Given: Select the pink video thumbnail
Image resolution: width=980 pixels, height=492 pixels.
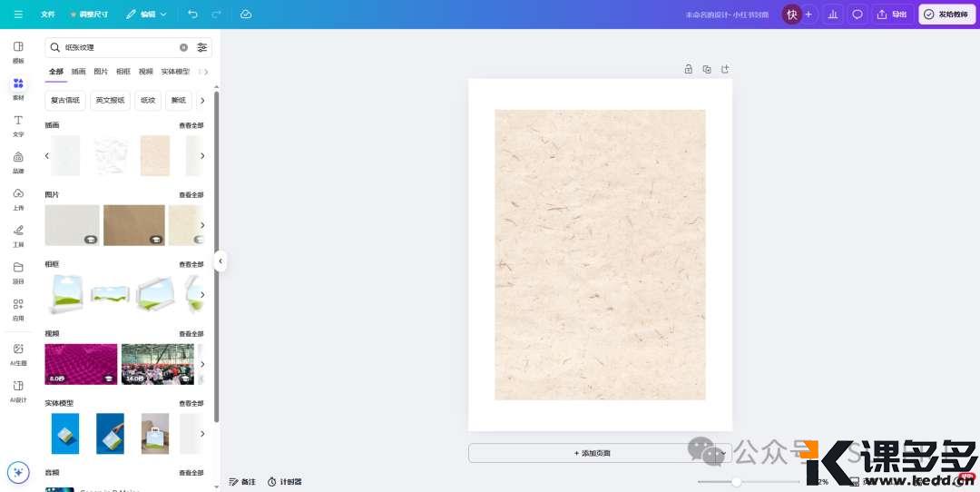Looking at the screenshot, I should coord(81,364).
